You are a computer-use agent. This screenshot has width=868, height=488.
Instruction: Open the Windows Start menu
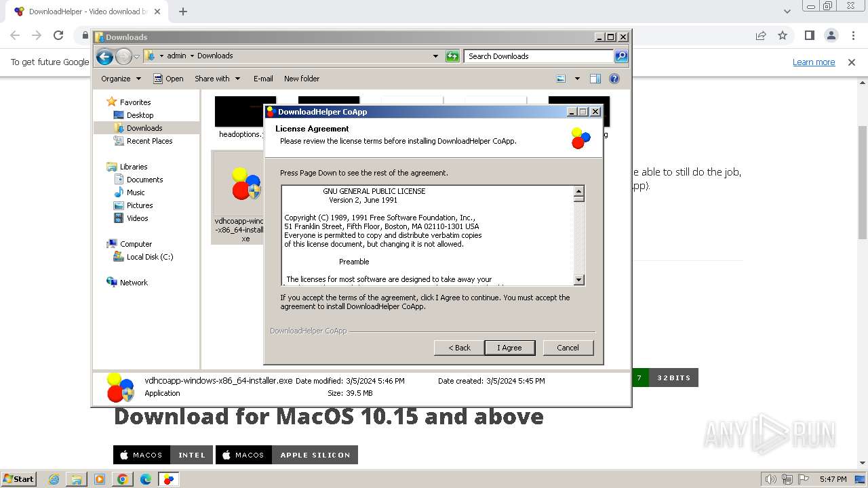[x=18, y=479]
